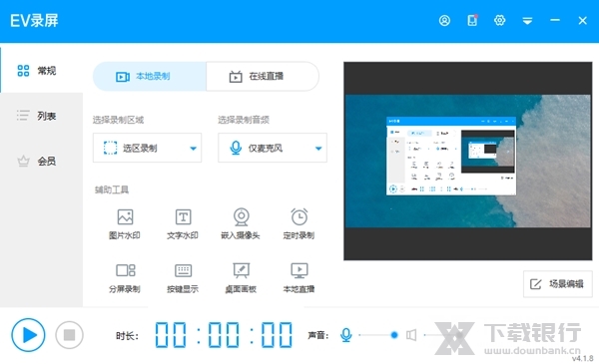Open the 本地直播 tool
This screenshot has height=364, width=599.
299,278
